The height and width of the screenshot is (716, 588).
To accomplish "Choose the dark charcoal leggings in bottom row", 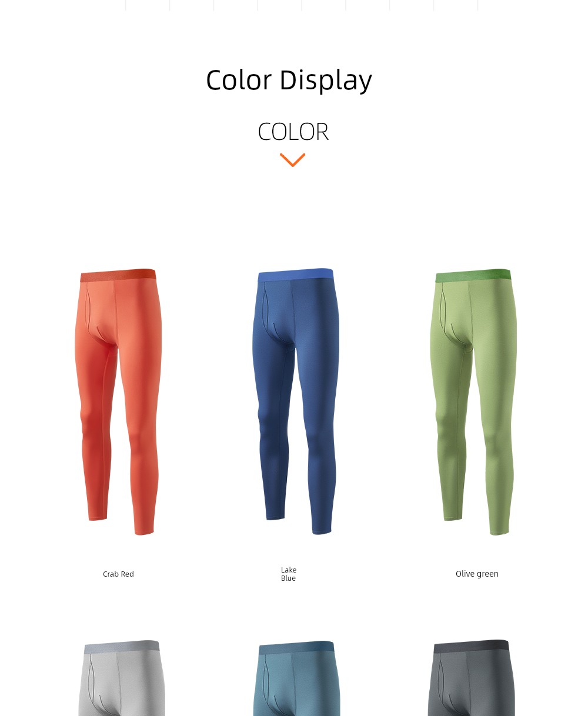I will click(472, 678).
